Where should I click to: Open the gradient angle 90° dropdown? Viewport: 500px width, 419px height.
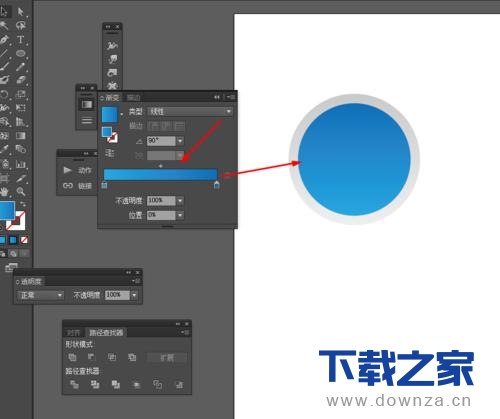[180, 141]
